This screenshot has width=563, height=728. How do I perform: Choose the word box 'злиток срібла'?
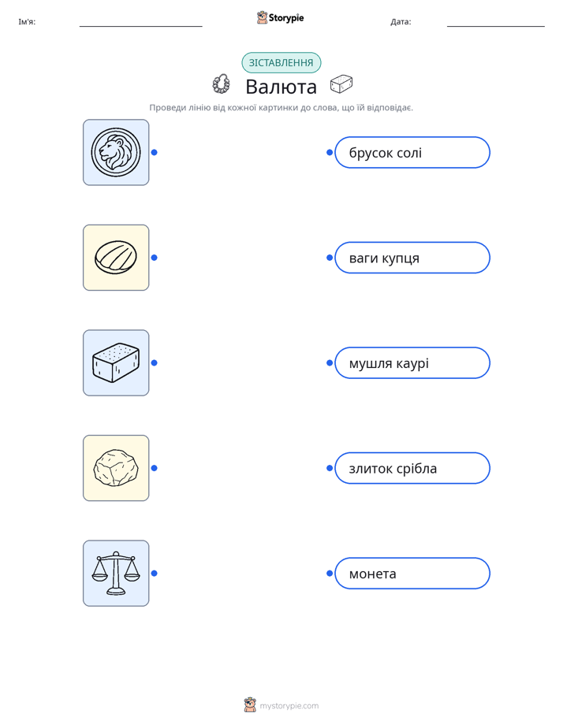click(412, 468)
